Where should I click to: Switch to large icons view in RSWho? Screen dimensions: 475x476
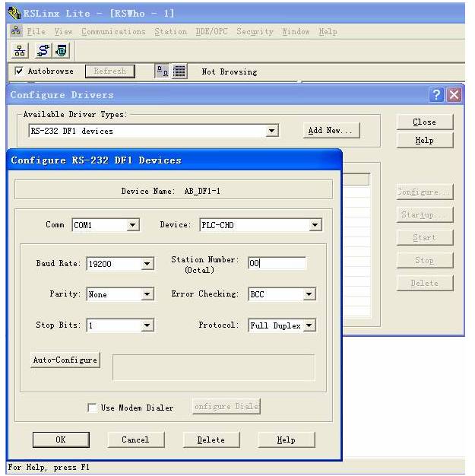point(162,71)
